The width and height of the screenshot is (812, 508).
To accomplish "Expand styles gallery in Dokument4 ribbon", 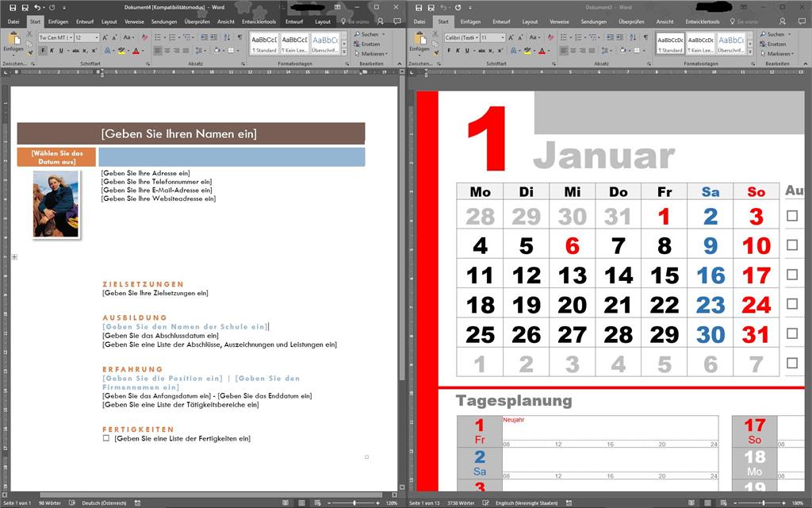I will pos(344,52).
